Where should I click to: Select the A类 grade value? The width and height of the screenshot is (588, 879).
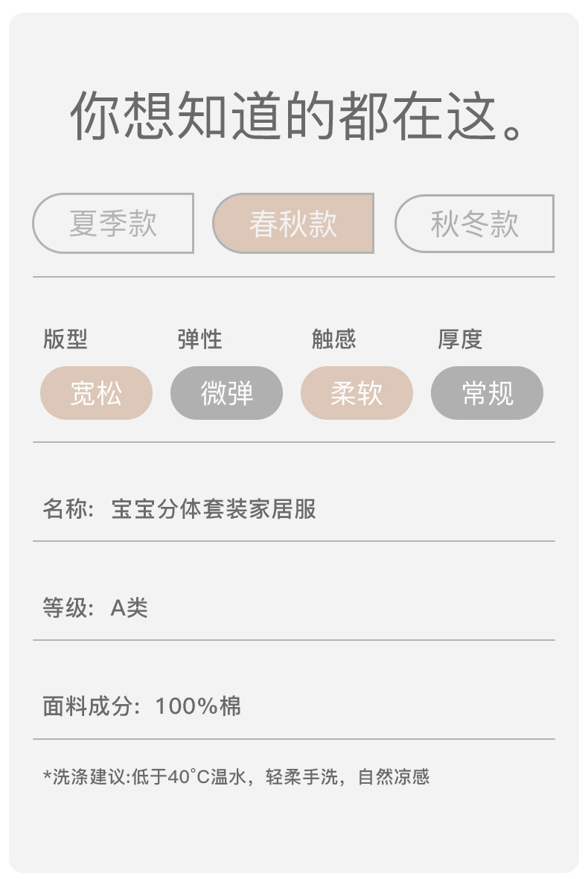tap(130, 608)
